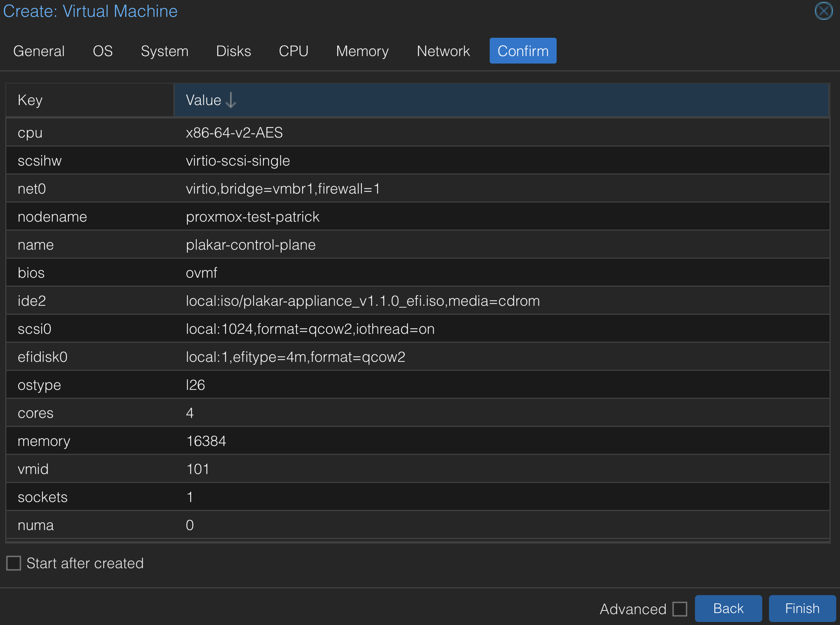Click value l26
Screen dimensions: 840x625
pos(195,385)
